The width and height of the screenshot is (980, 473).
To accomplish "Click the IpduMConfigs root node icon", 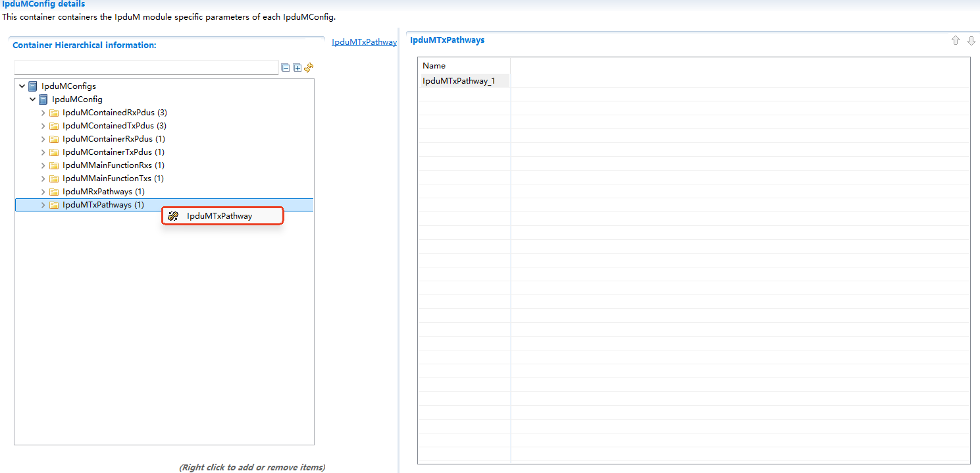I will tap(33, 86).
